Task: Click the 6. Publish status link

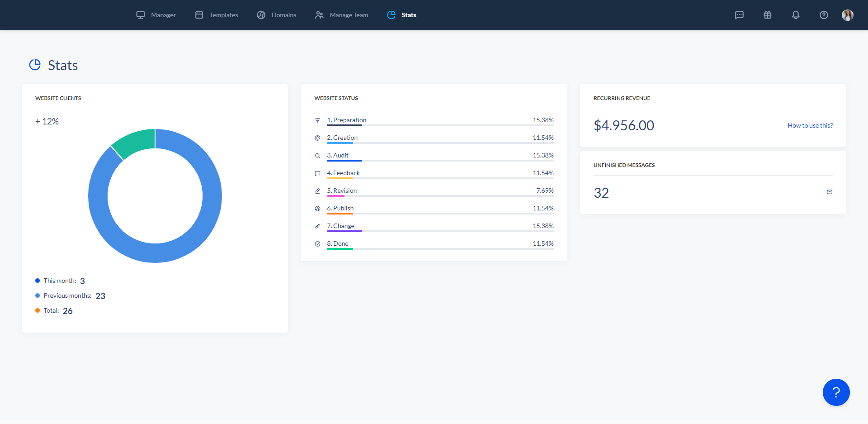Action: point(340,208)
